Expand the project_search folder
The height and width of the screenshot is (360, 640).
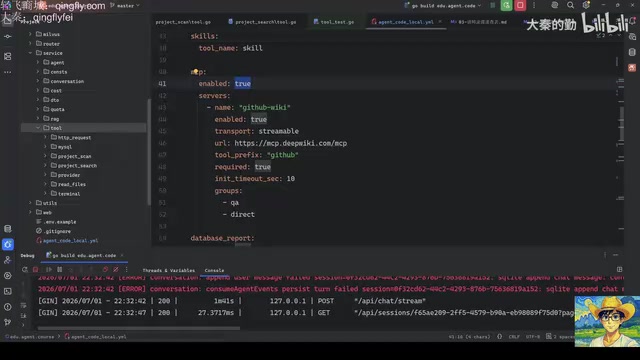pos(45,165)
